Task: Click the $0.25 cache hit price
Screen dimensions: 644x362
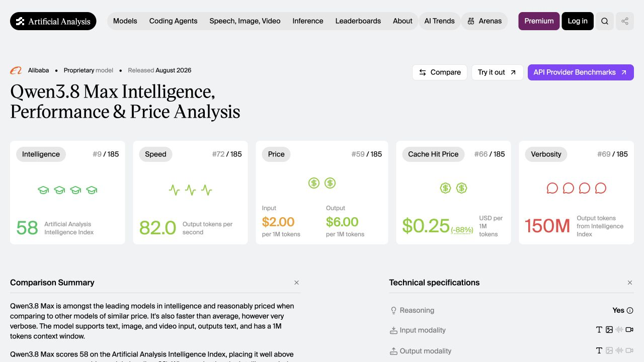Action: click(x=426, y=226)
